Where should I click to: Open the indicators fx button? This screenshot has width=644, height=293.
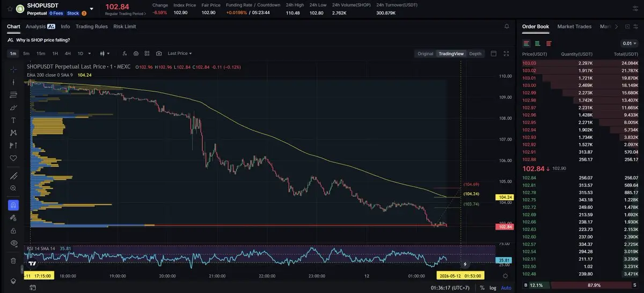[x=125, y=54]
